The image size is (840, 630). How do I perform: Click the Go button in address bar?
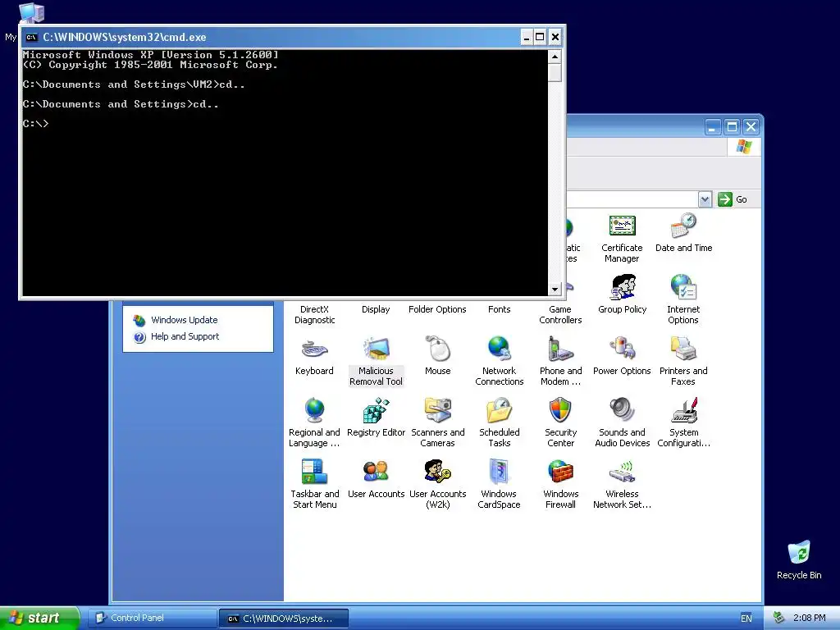[733, 199]
